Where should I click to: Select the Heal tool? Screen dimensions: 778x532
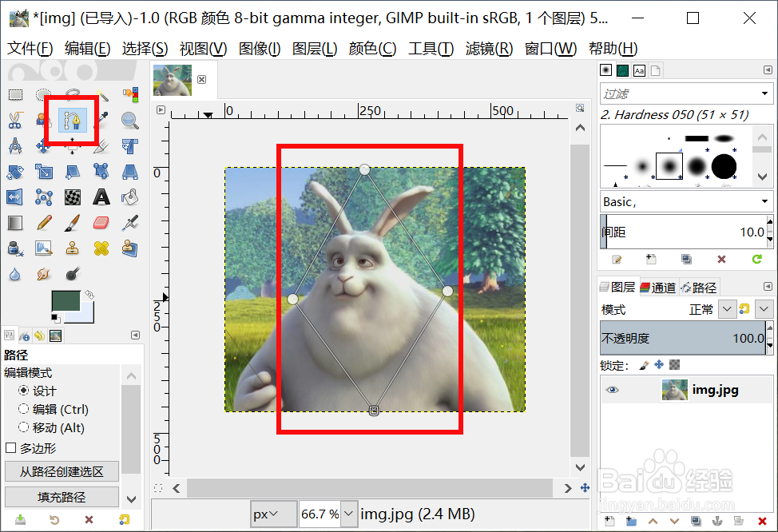(101, 248)
